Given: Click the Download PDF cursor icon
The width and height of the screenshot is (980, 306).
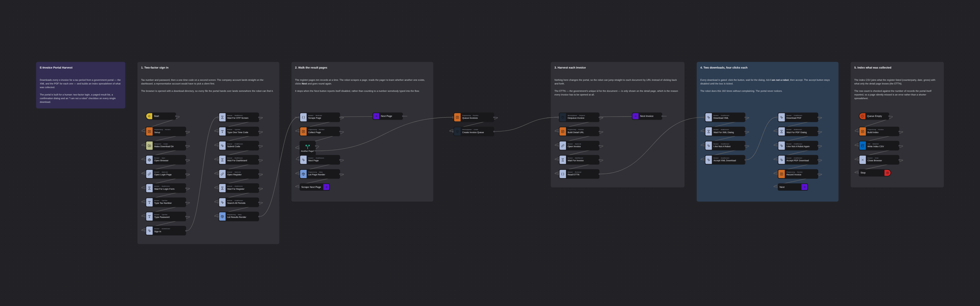Looking at the screenshot, I should [x=782, y=117].
